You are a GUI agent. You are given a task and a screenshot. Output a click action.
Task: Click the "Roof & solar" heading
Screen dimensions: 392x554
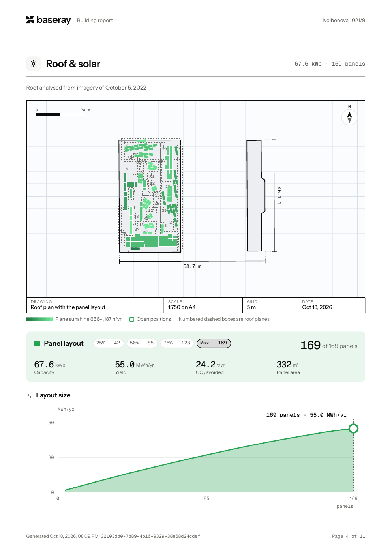coord(73,64)
